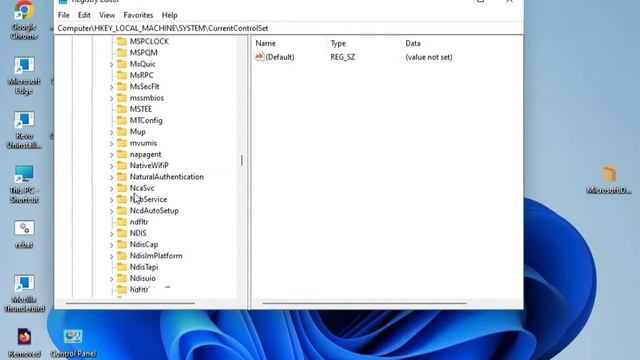Open the Edit menu

pyautogui.click(x=84, y=15)
